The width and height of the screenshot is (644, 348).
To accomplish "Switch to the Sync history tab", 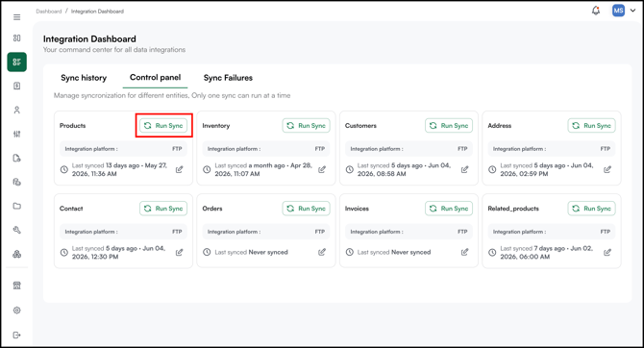I will point(84,78).
